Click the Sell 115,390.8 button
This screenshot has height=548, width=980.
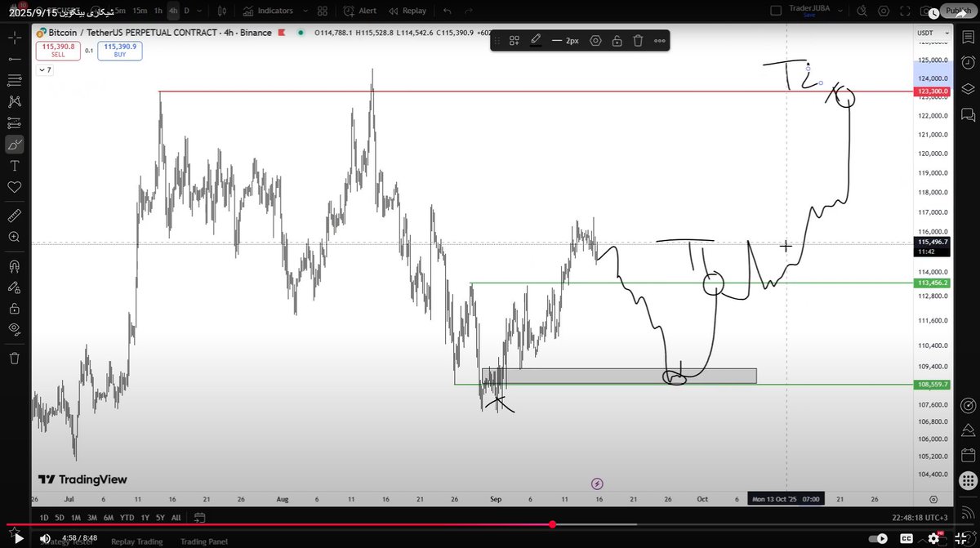[x=57, y=49]
